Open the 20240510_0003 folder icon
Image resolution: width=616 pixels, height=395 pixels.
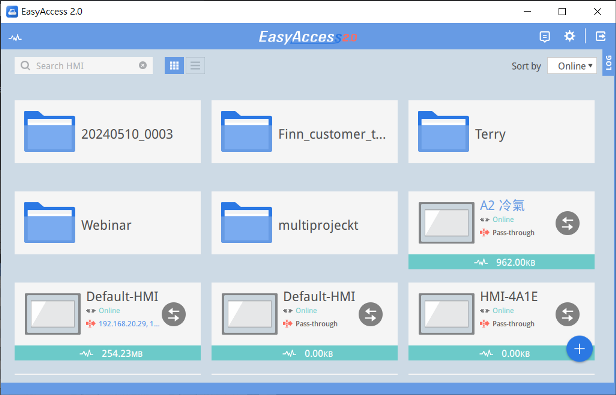50,132
